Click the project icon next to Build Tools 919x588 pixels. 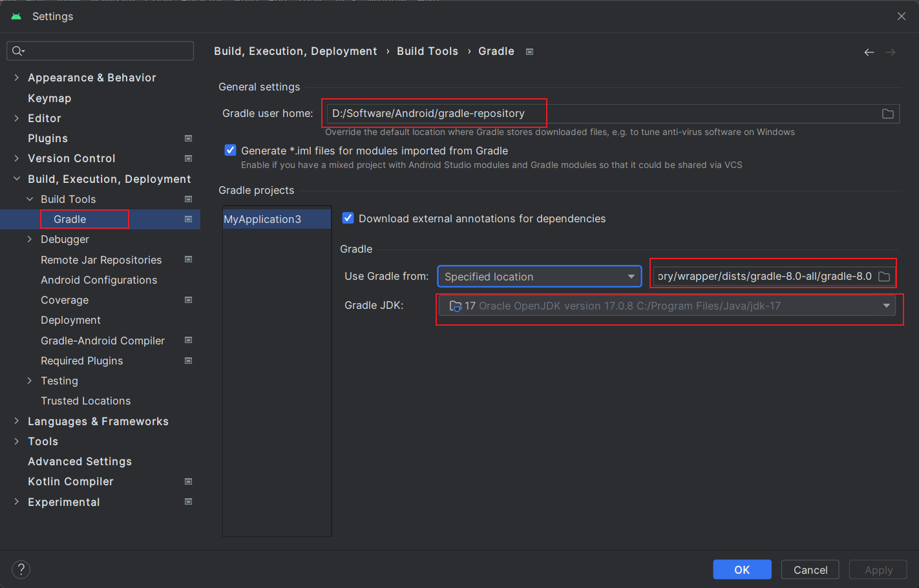pyautogui.click(x=189, y=199)
